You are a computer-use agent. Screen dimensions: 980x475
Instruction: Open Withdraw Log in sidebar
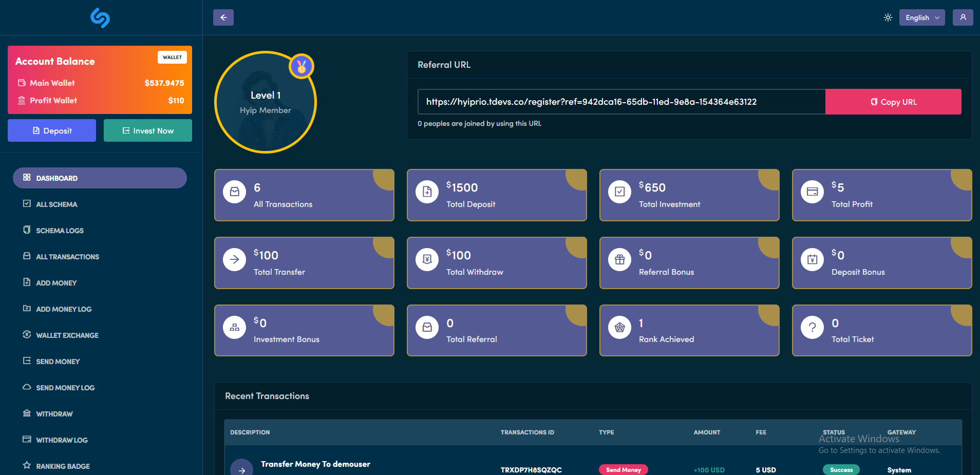(x=62, y=440)
